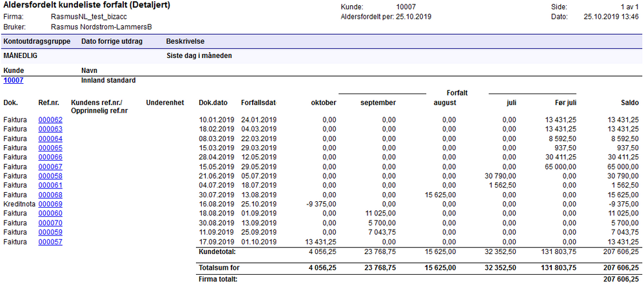644x296 pixels.
Task: Open invoice reference 000061
Action: (50, 186)
